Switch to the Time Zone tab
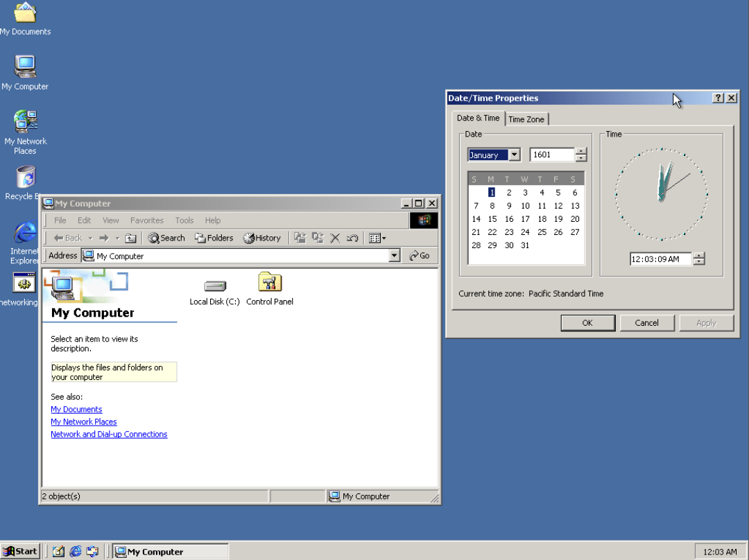Image resolution: width=749 pixels, height=560 pixels. click(526, 119)
